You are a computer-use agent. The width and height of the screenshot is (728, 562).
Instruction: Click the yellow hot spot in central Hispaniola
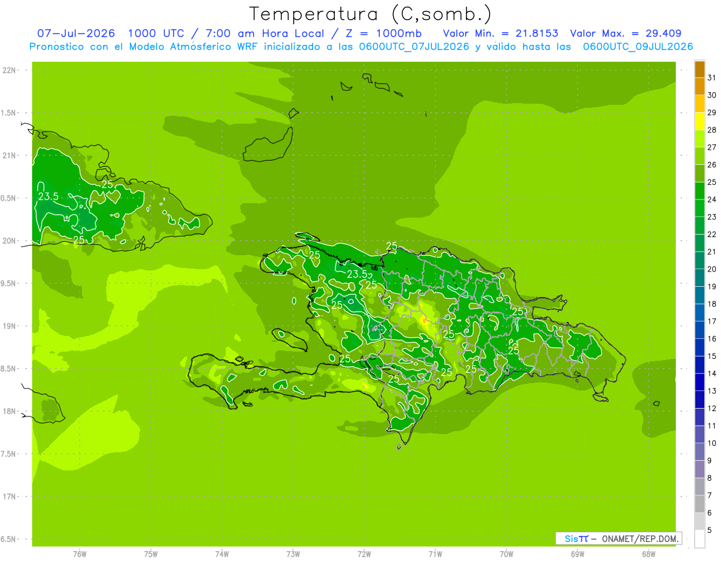424,319
